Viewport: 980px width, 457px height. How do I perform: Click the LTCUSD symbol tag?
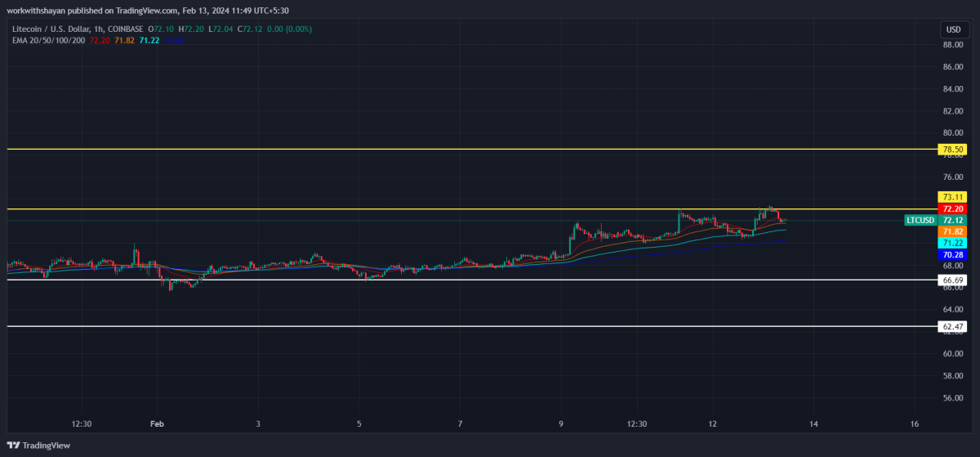point(920,221)
